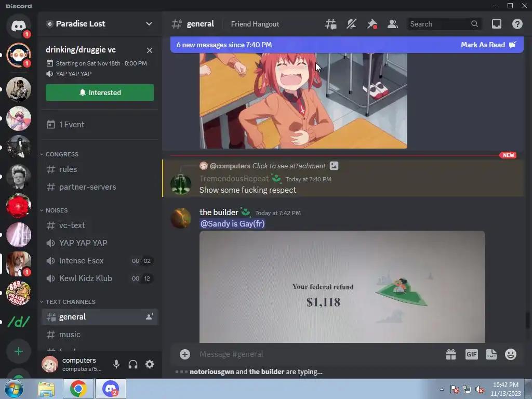Join YAP YAP YAP voice channel
The height and width of the screenshot is (399, 532).
(100, 243)
